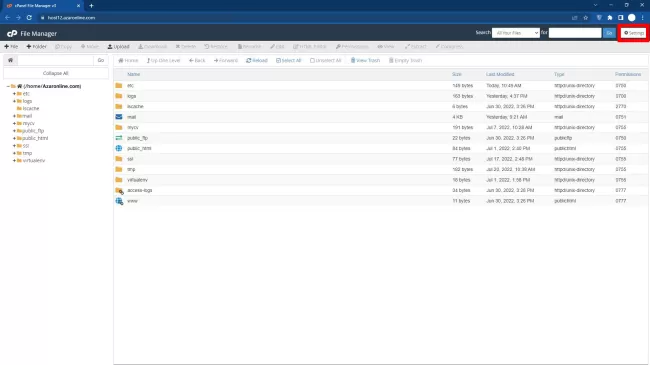
Task: Expand the public_html folder in the tree
Action: tap(14, 138)
